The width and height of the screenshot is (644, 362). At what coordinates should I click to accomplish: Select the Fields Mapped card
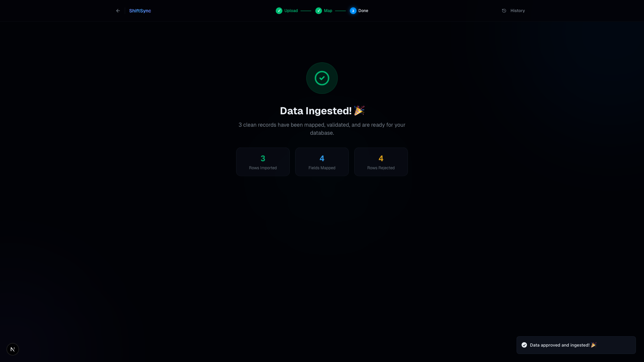pyautogui.click(x=322, y=162)
